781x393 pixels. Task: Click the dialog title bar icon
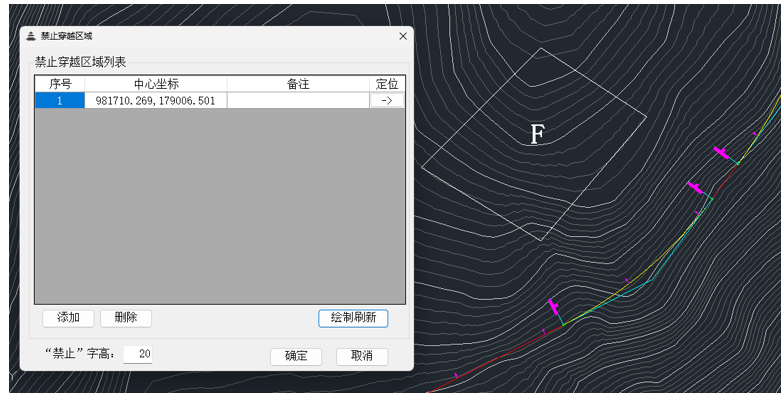(x=31, y=36)
